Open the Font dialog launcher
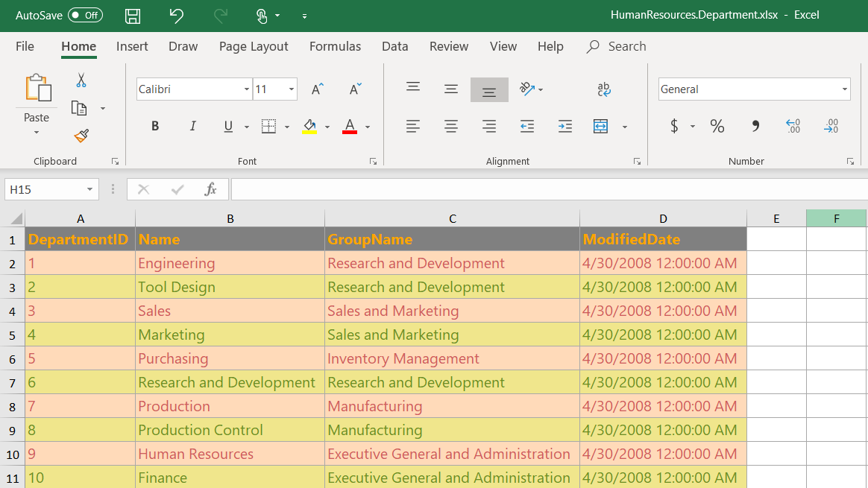 tap(373, 162)
